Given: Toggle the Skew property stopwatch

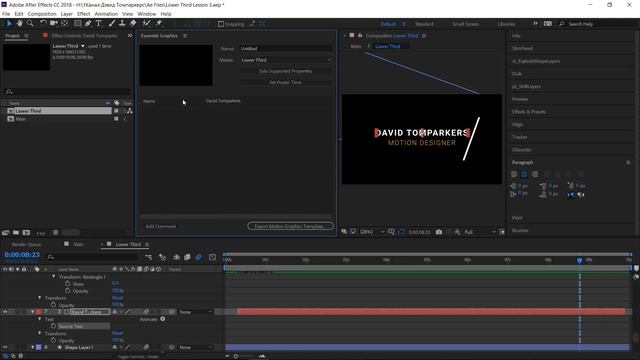Looking at the screenshot, I should tap(68, 283).
